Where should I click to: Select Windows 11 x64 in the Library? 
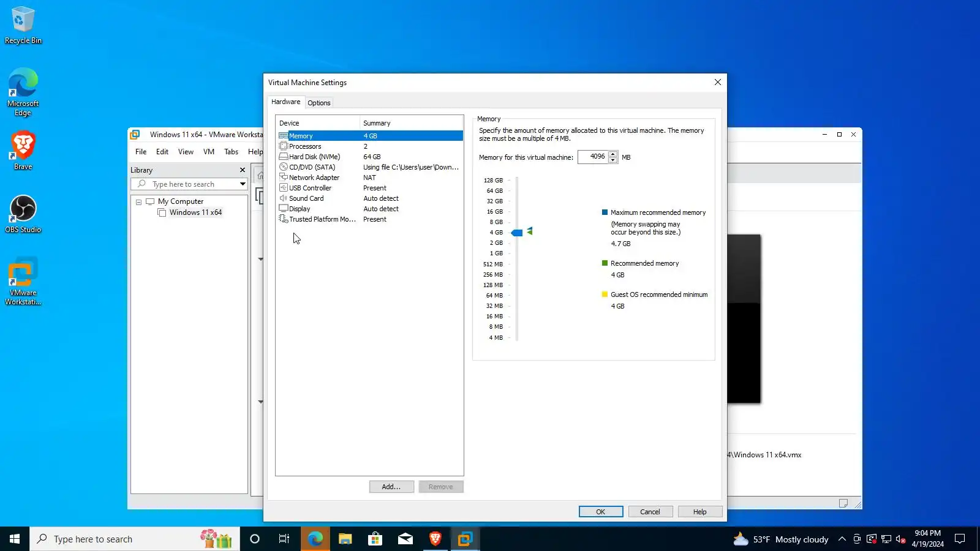coord(195,212)
